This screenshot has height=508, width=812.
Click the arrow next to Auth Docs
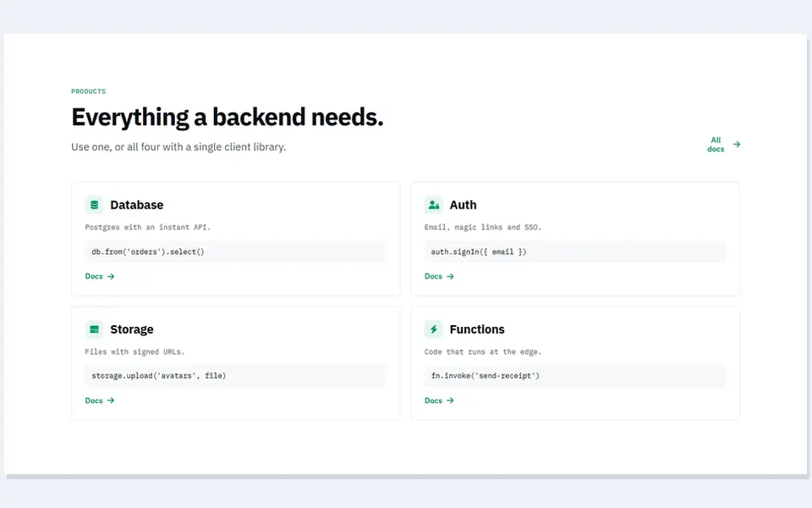click(451, 276)
